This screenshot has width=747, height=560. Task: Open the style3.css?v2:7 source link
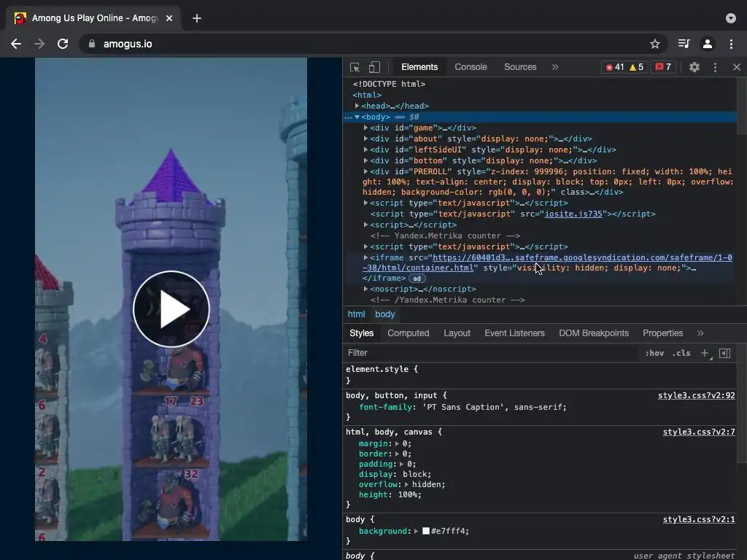(699, 432)
